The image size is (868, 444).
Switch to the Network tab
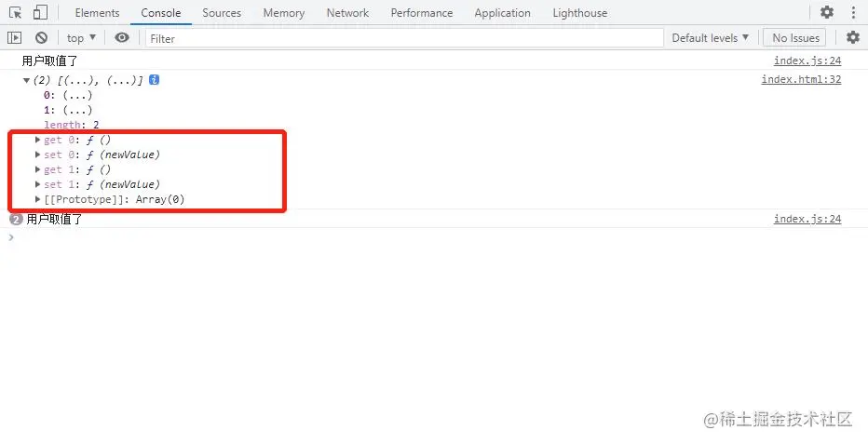[x=347, y=13]
